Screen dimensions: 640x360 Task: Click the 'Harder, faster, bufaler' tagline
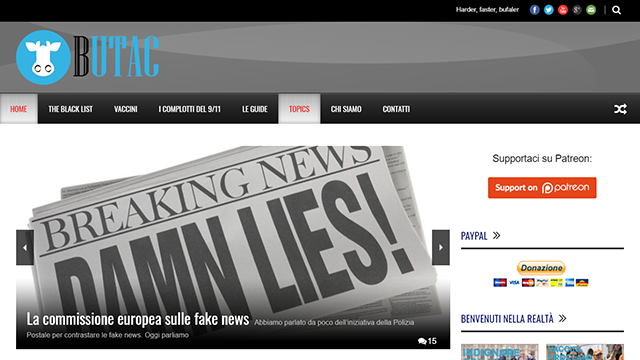tap(487, 9)
